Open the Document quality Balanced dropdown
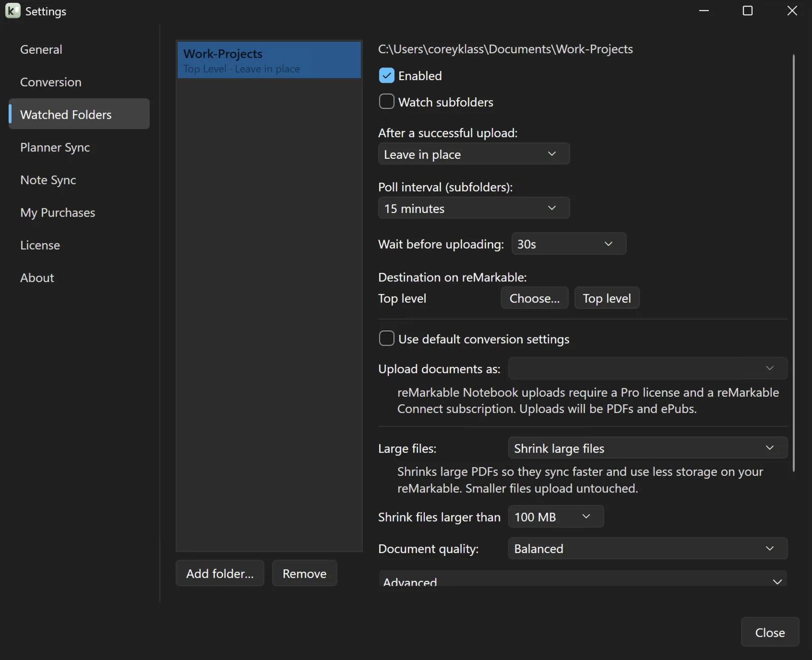 (x=648, y=549)
